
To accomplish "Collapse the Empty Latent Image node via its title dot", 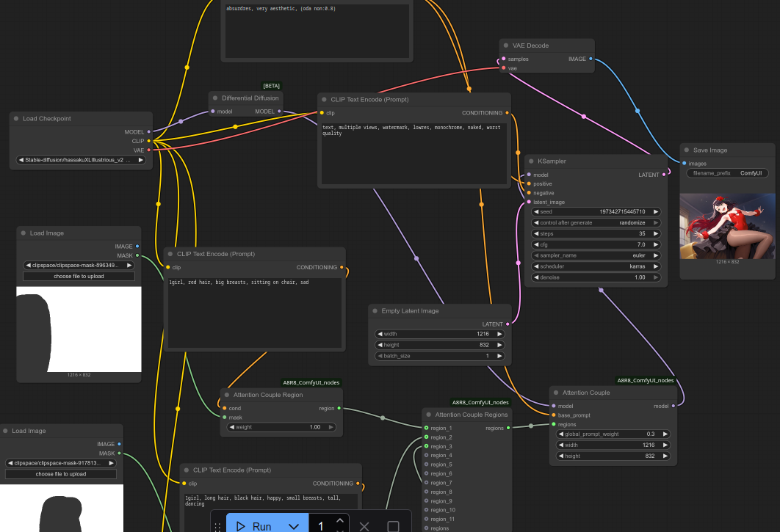I will tap(375, 310).
